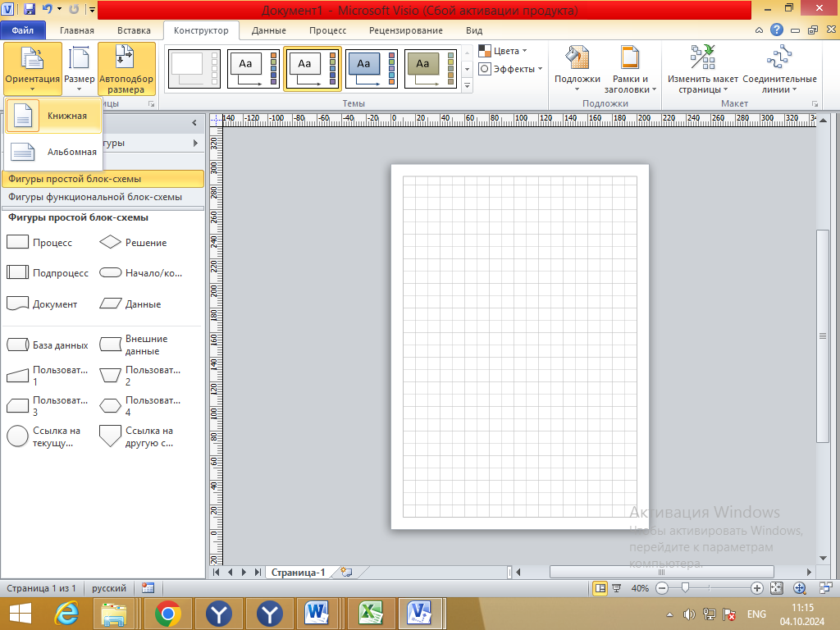Screen dimensions: 840x630
Task: Go to first page navigation arrow
Action: point(216,572)
